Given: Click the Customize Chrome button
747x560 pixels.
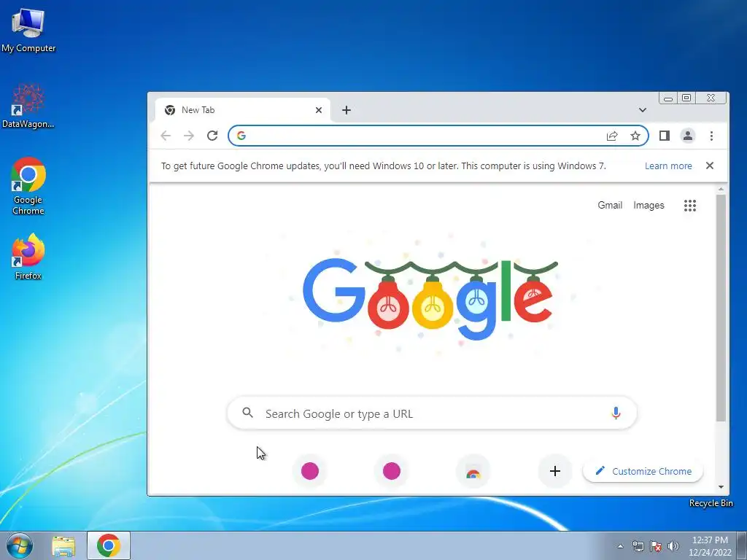Looking at the screenshot, I should pyautogui.click(x=643, y=471).
